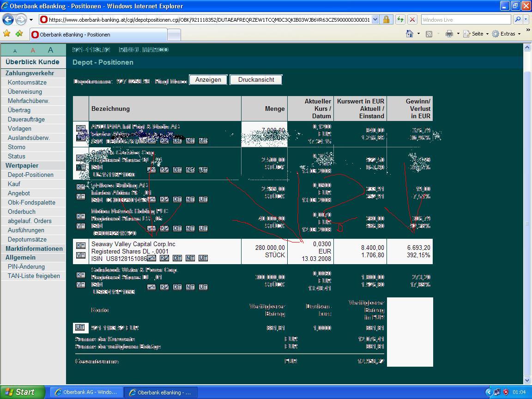Open DE details icon in Solarbrook row
Viewport: 532px width, 399px height.
click(177, 287)
